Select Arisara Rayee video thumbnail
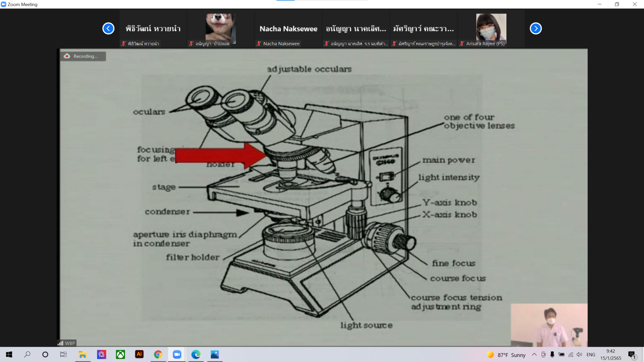 coord(491,29)
